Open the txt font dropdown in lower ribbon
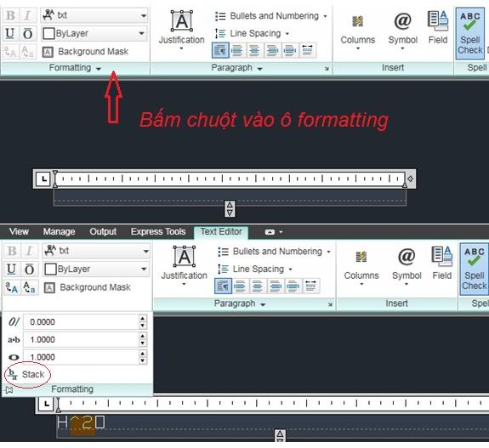Screen dimensions: 489x448 96,251
